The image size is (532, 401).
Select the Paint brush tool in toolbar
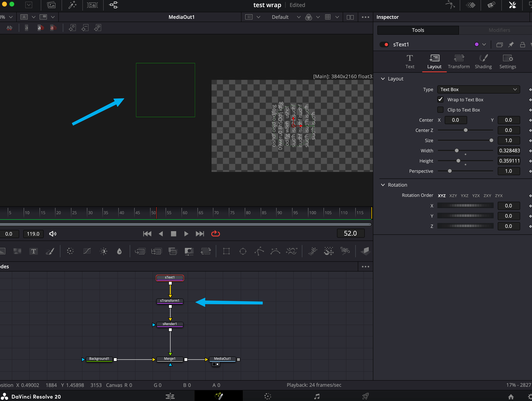tap(50, 251)
